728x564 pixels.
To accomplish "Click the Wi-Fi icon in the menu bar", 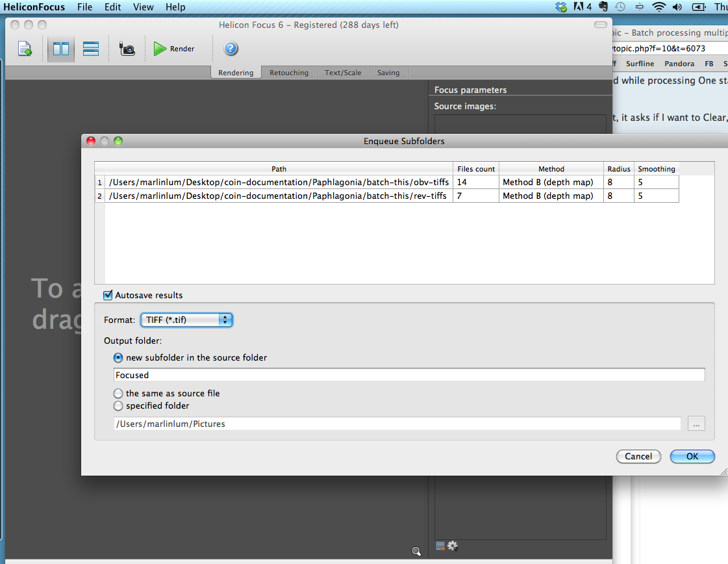I will (659, 7).
